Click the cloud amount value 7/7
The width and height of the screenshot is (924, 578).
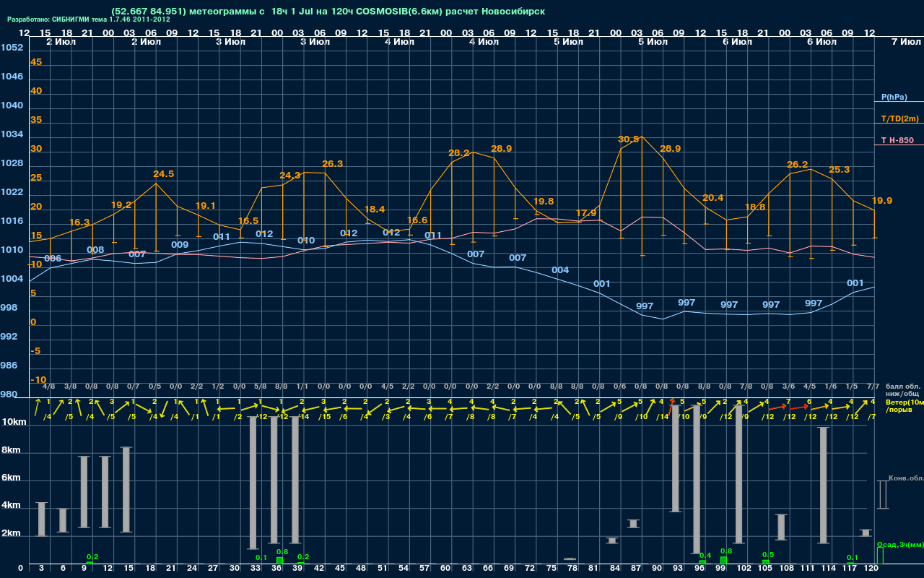pos(873,387)
